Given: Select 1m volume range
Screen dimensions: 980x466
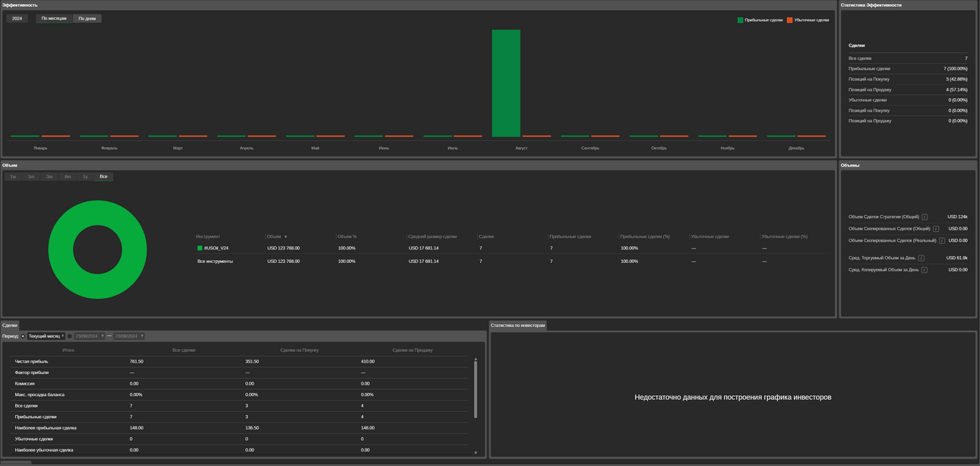Looking at the screenshot, I should 31,176.
